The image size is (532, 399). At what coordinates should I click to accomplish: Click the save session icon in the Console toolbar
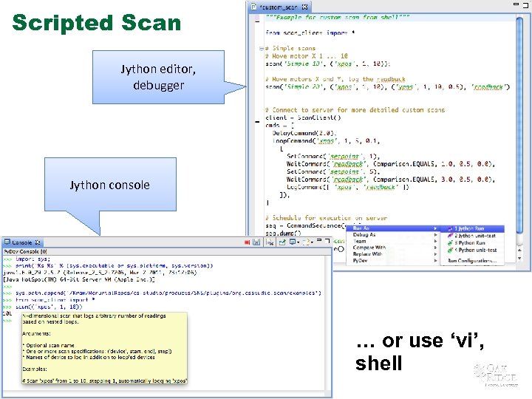pos(256,242)
